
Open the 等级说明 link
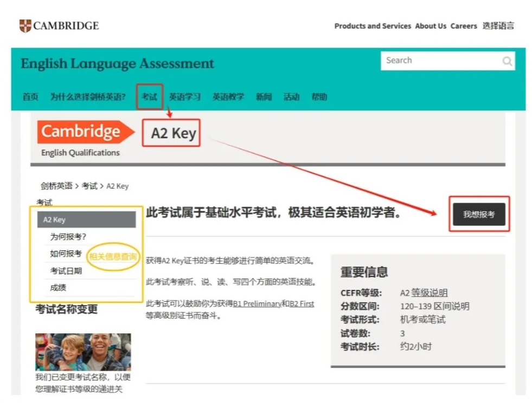click(x=429, y=293)
